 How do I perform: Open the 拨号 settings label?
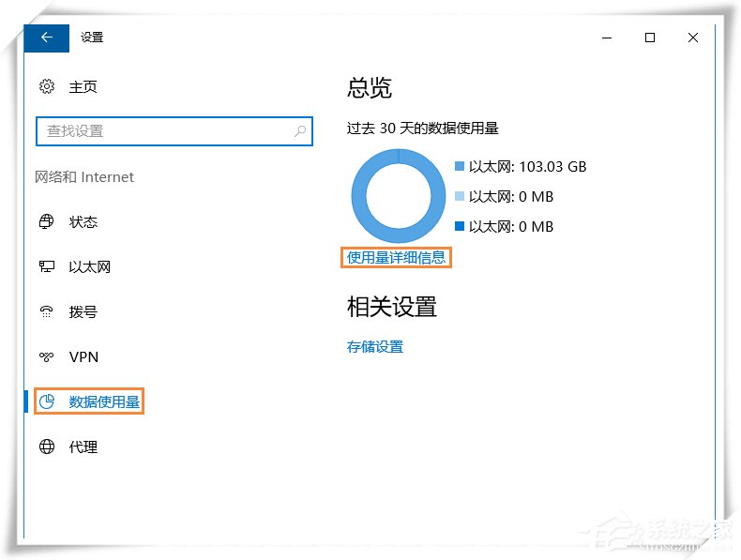click(83, 312)
